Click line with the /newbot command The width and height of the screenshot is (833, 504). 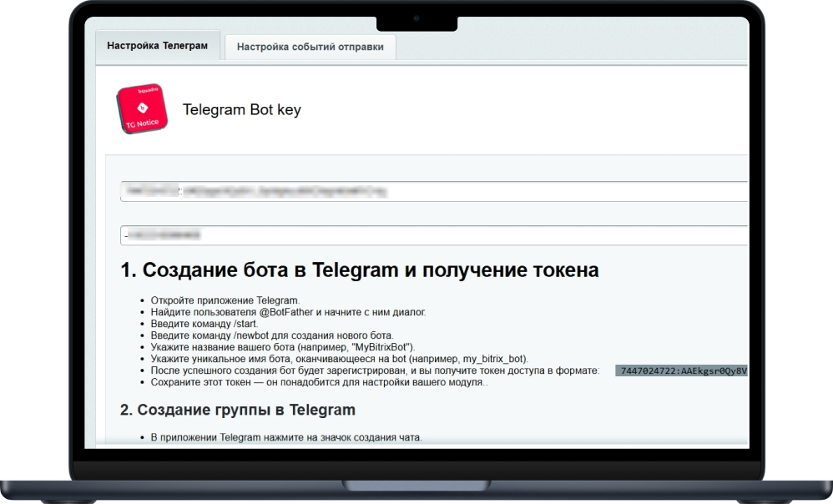click(x=272, y=335)
